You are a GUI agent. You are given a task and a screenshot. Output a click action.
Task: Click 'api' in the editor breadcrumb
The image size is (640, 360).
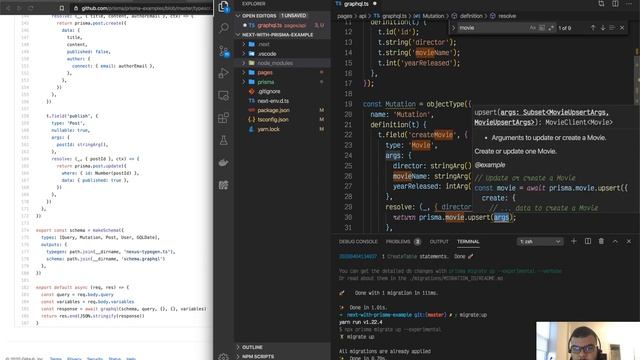coord(362,16)
